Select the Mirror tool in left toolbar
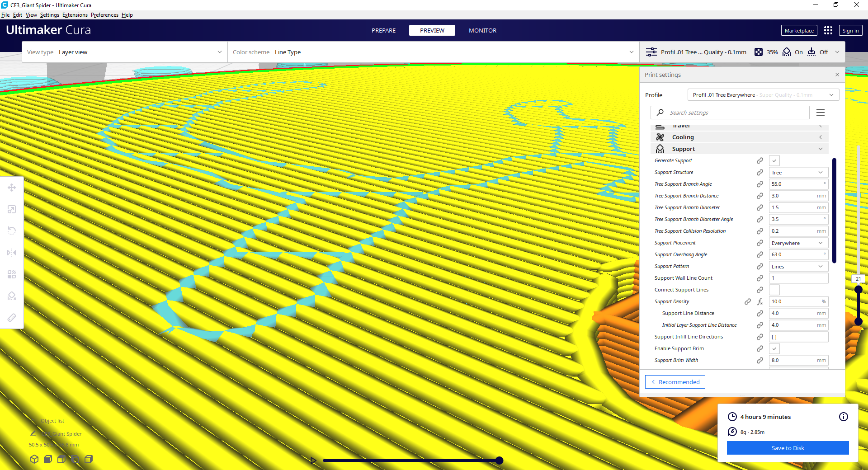The width and height of the screenshot is (868, 470). click(x=12, y=253)
